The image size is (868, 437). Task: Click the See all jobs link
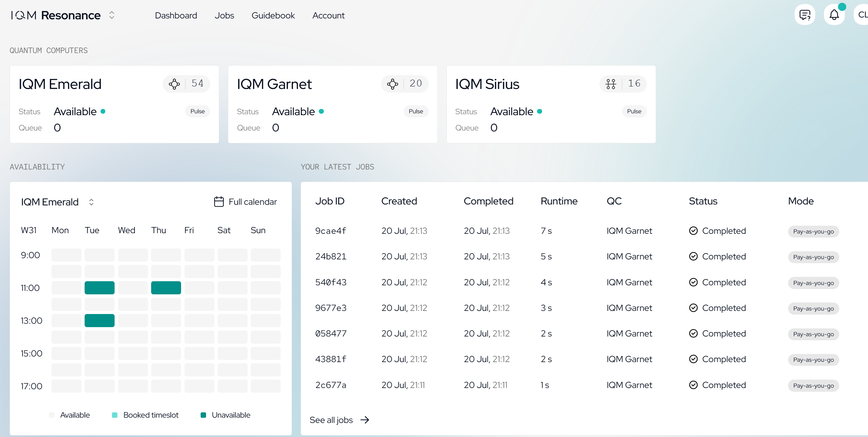click(331, 420)
